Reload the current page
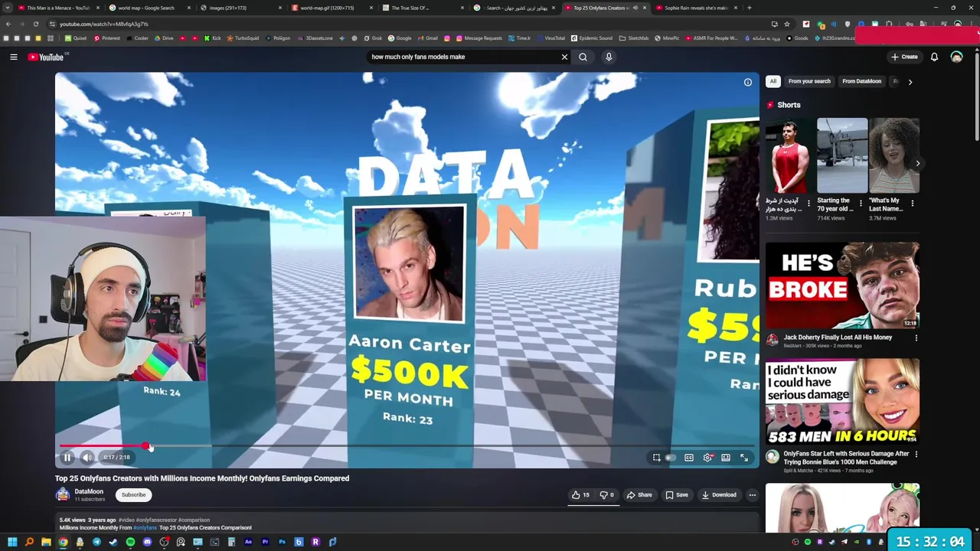 (35, 24)
